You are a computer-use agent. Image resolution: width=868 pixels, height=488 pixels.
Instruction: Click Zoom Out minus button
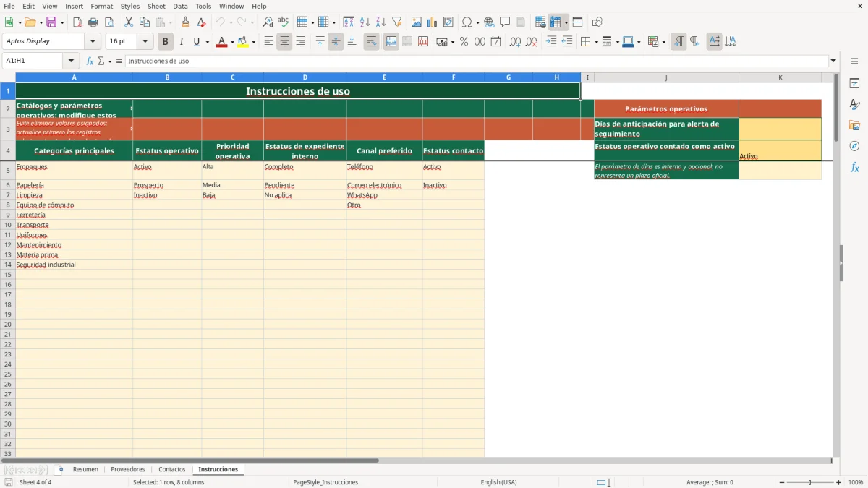(x=782, y=482)
